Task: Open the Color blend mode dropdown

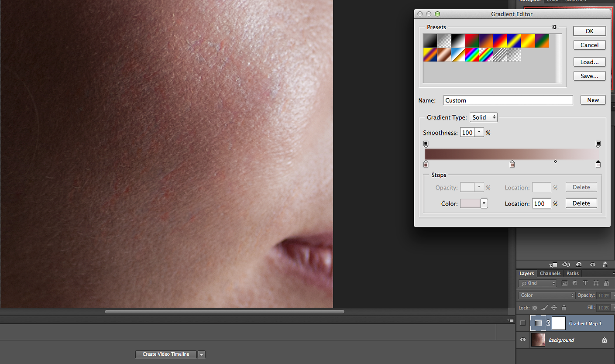Action: (547, 295)
